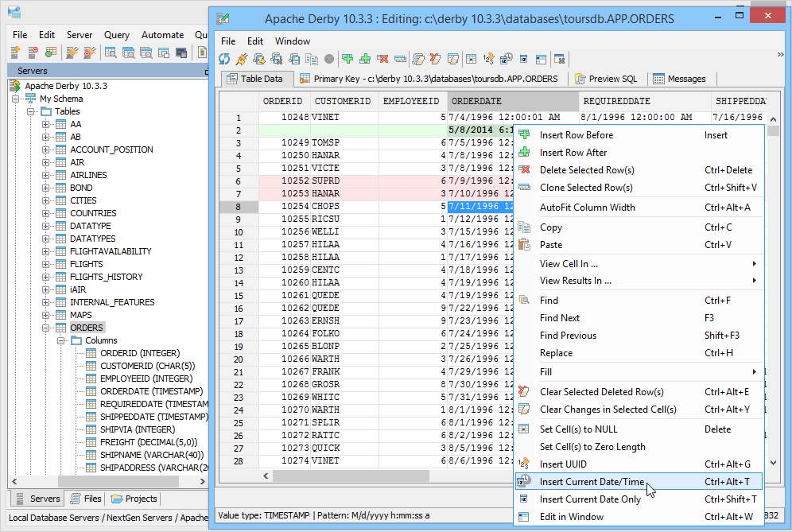Open the Automate menu in main window
Viewport: 792px width, 532px height.
pos(163,35)
